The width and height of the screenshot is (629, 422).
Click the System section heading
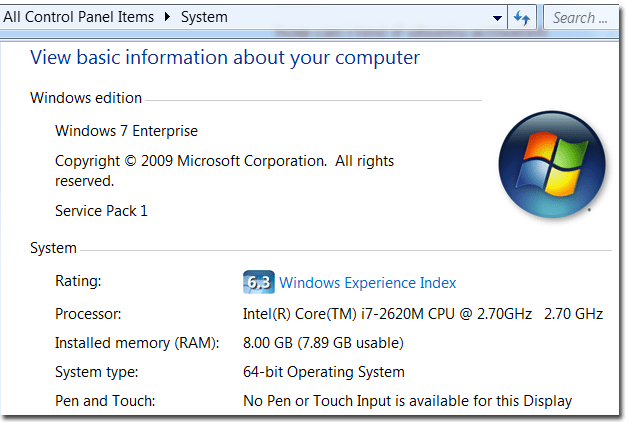(53, 248)
